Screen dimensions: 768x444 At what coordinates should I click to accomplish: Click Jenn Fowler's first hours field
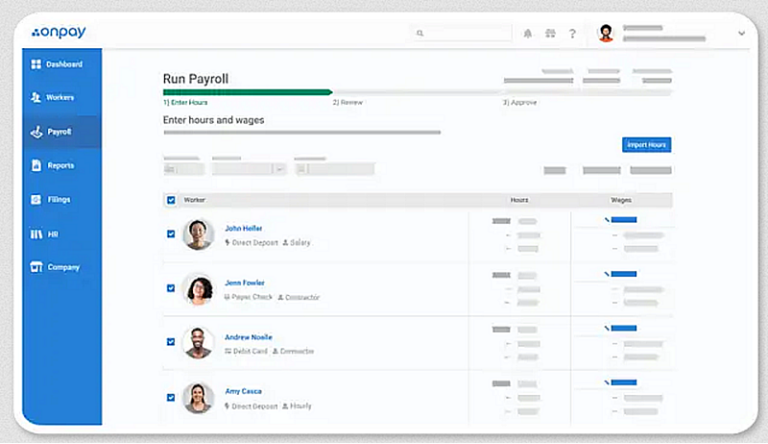(528, 275)
